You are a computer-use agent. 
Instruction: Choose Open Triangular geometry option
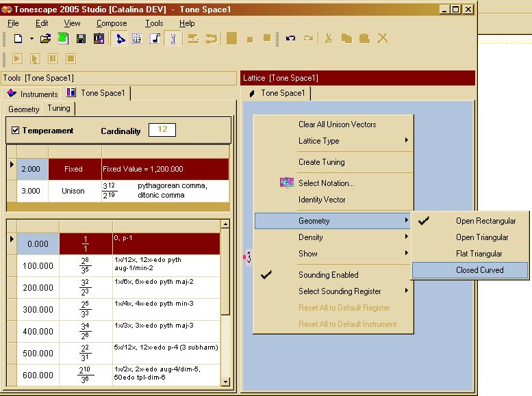pyautogui.click(x=470, y=237)
